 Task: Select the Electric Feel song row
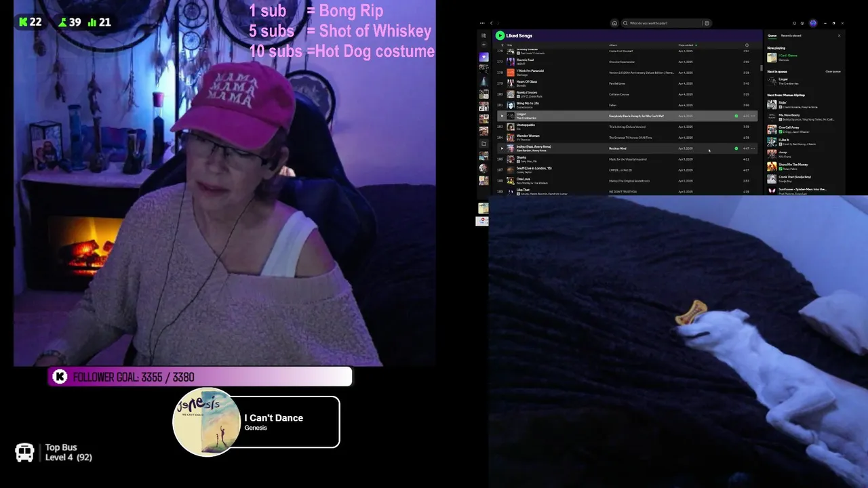[627, 62]
